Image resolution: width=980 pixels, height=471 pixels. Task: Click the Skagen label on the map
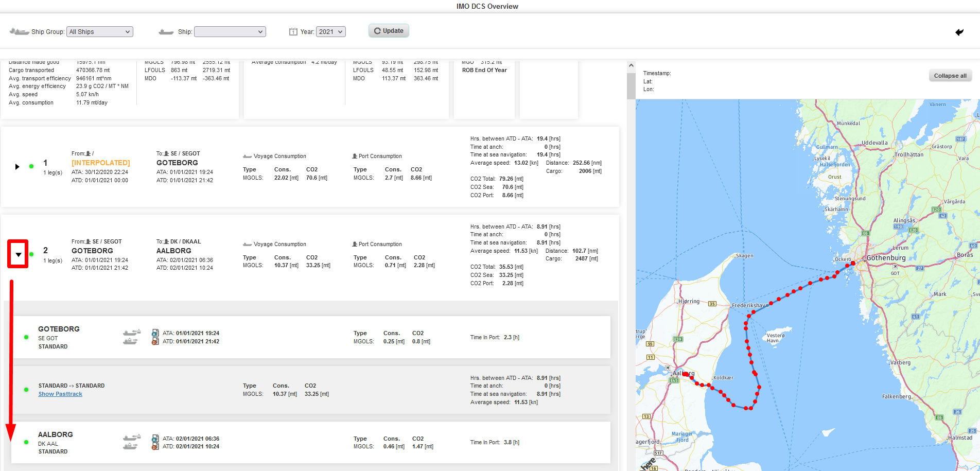tap(744, 255)
